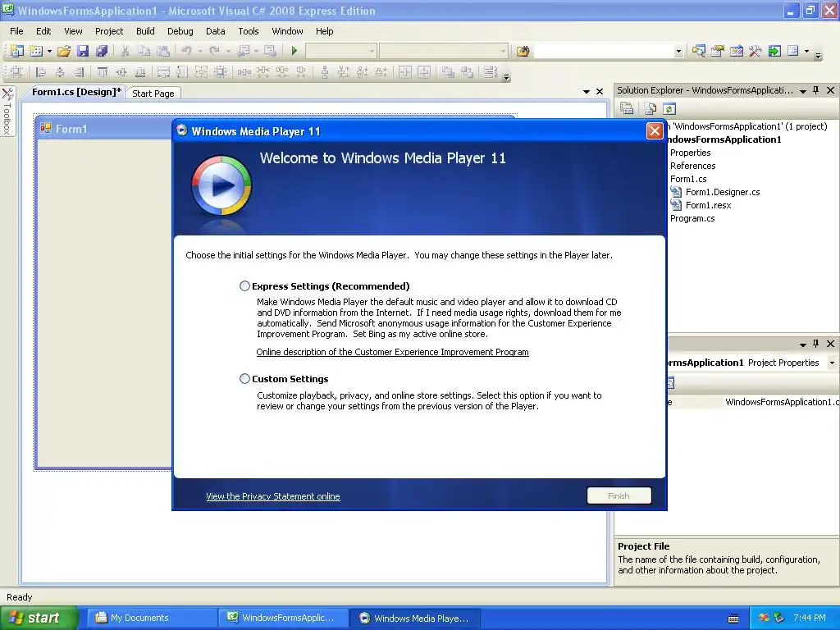The image size is (840, 630).
Task: Open the Find combo box dropdown
Action: (x=678, y=52)
